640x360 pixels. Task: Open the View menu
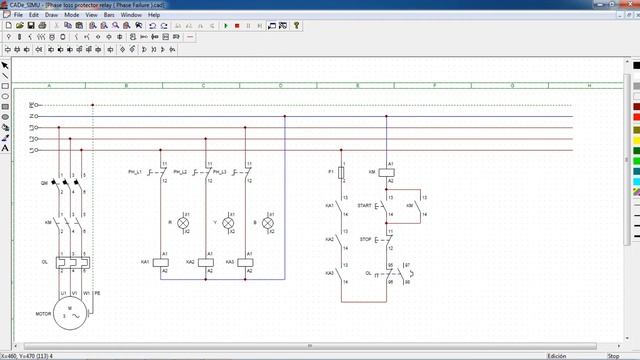91,15
